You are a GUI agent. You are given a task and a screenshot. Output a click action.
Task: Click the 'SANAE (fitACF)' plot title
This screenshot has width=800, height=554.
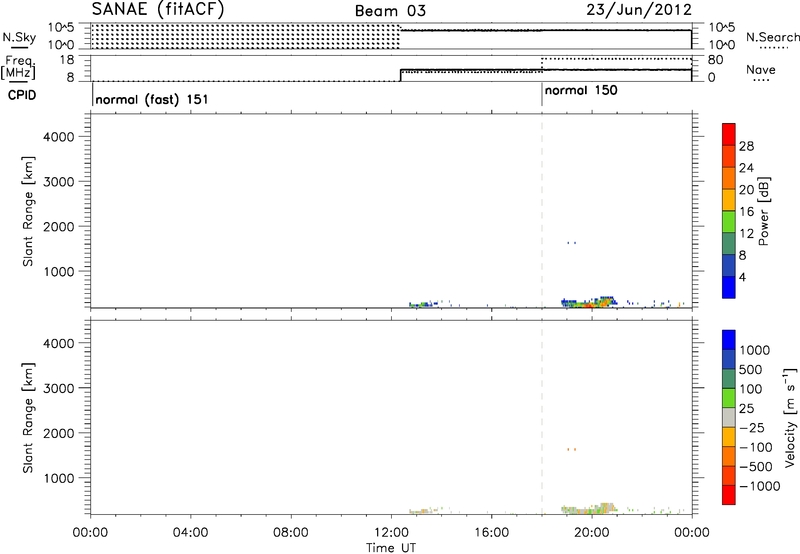158,9
